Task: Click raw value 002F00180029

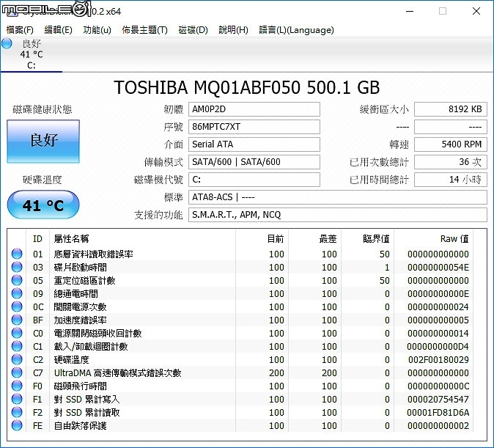Action: [438, 360]
